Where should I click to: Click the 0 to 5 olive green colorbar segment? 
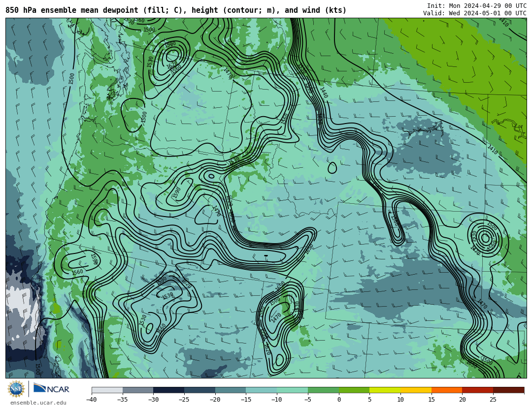(354, 390)
